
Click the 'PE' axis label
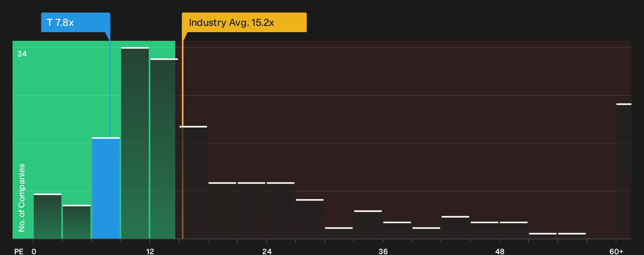click(19, 251)
